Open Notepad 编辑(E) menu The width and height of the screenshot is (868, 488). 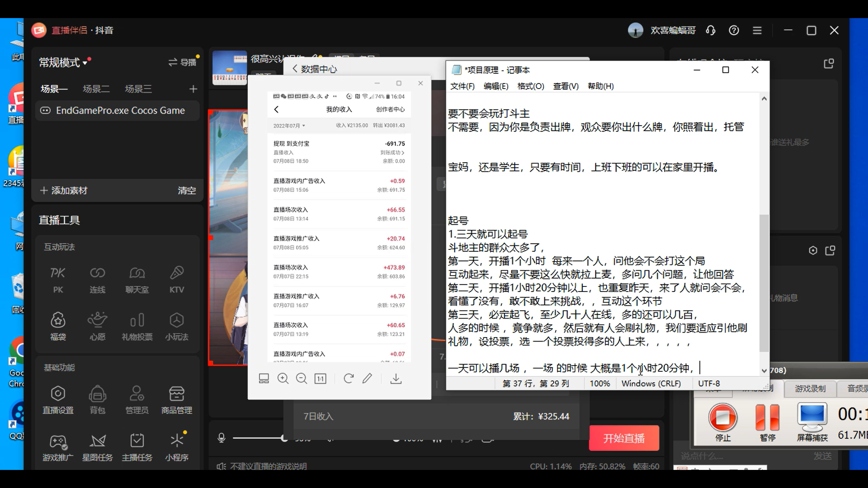[496, 86]
